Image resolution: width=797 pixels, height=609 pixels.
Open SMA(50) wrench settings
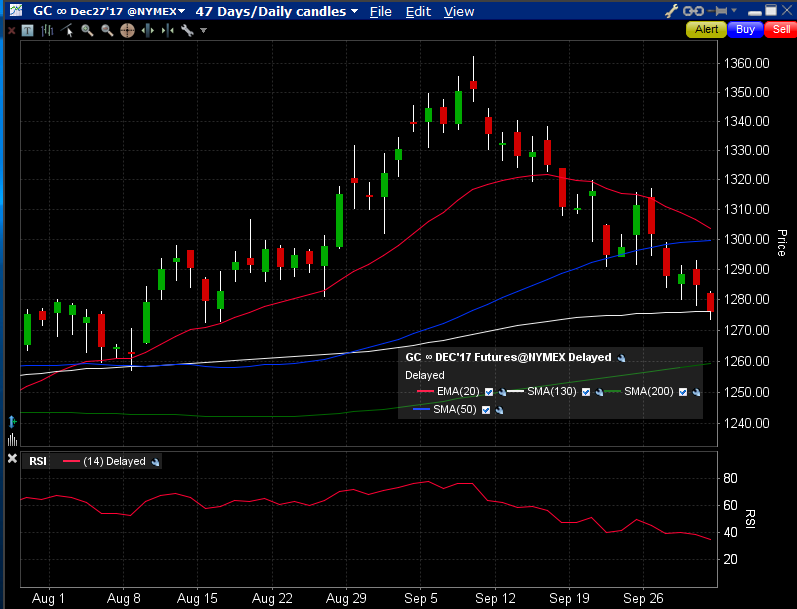[x=499, y=411]
